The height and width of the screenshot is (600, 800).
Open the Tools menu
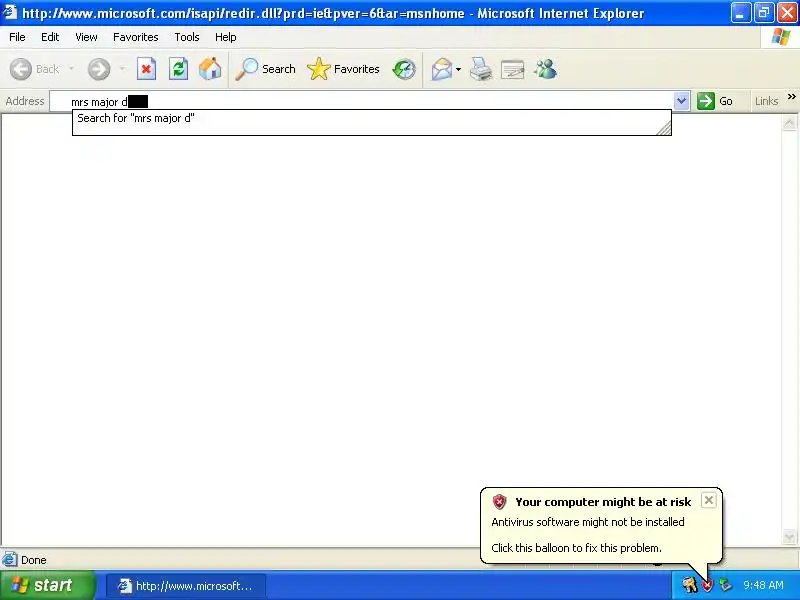coord(187,37)
